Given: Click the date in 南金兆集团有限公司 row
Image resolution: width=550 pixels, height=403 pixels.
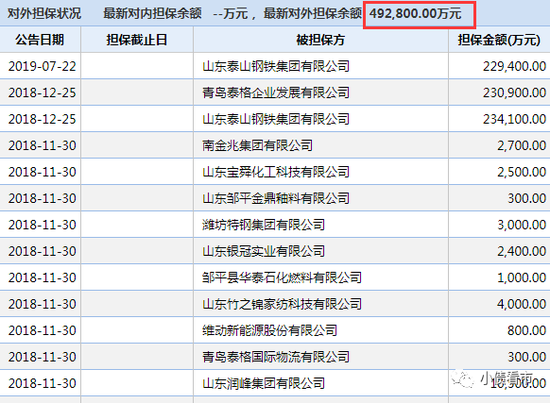Looking at the screenshot, I should point(42,146).
